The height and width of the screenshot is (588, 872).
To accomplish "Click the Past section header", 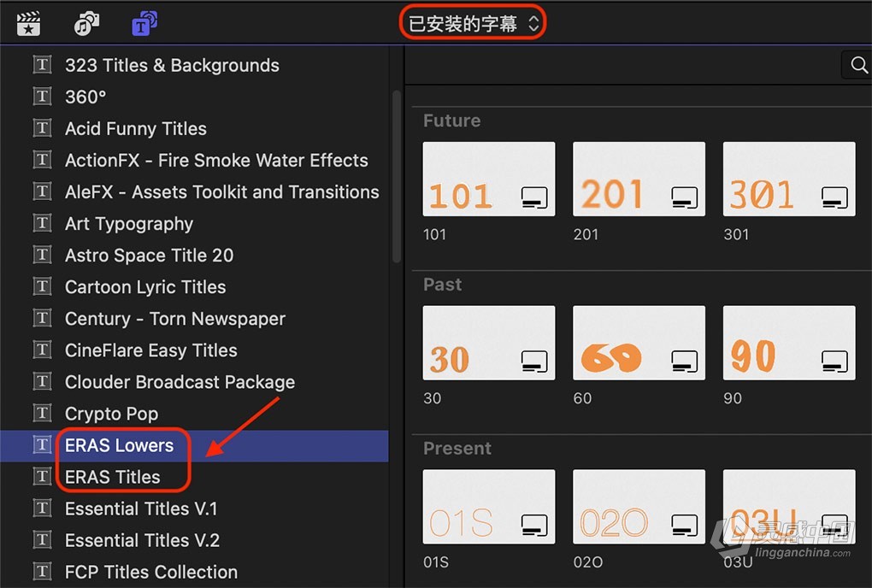I will coord(442,285).
